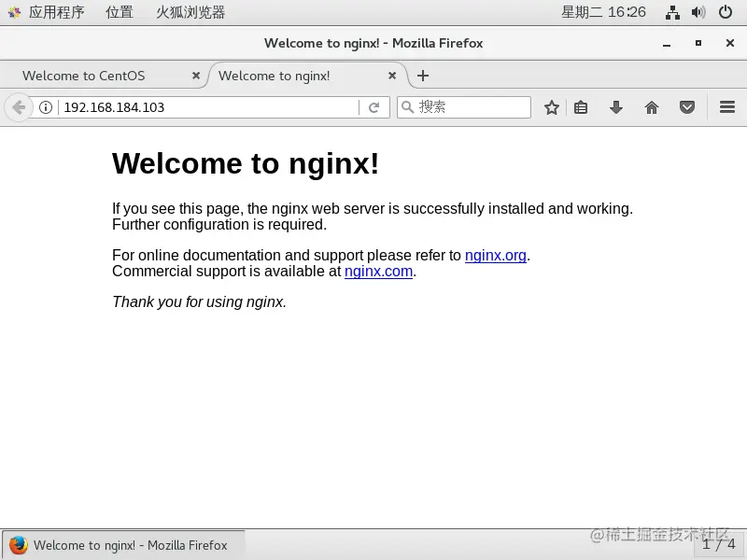This screenshot has height=560, width=747.
Task: Open the 应用程序 applications menu
Action: click(x=56, y=12)
